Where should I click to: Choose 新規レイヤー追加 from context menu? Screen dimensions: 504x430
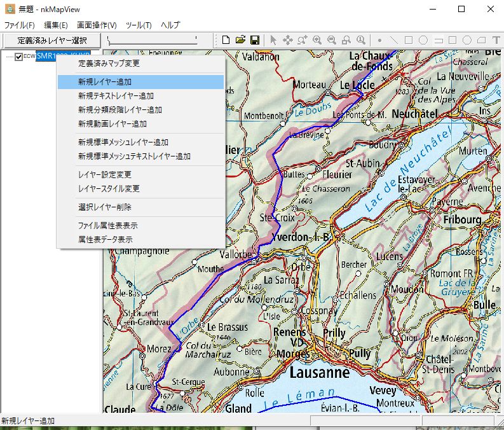click(x=105, y=82)
